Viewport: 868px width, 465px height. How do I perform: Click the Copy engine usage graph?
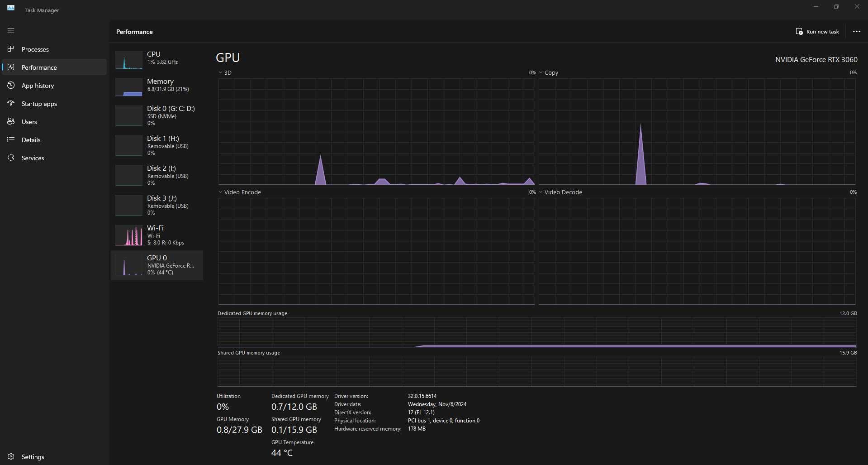point(697,131)
